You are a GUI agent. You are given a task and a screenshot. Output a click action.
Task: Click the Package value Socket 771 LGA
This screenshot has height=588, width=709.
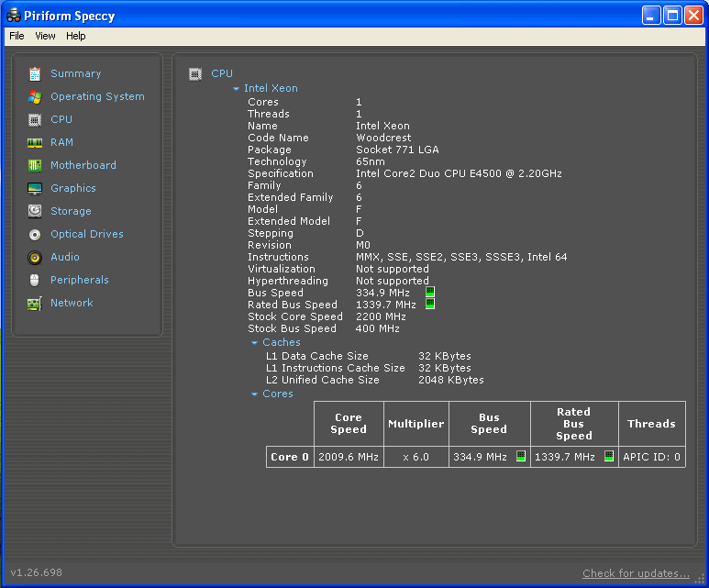click(397, 150)
